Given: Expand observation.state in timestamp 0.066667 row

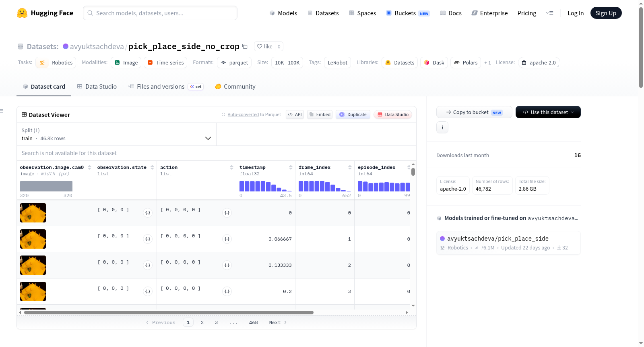Looking at the screenshot, I should tap(148, 239).
